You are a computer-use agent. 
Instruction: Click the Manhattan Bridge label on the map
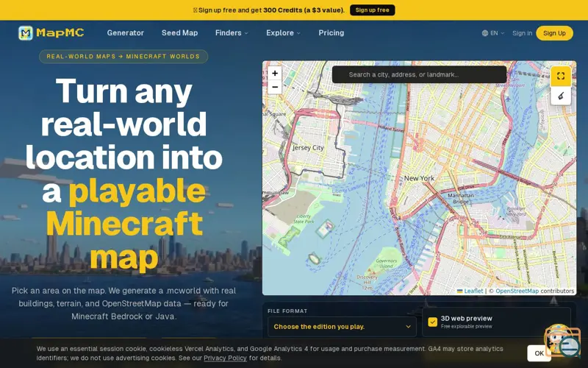pyautogui.click(x=461, y=198)
